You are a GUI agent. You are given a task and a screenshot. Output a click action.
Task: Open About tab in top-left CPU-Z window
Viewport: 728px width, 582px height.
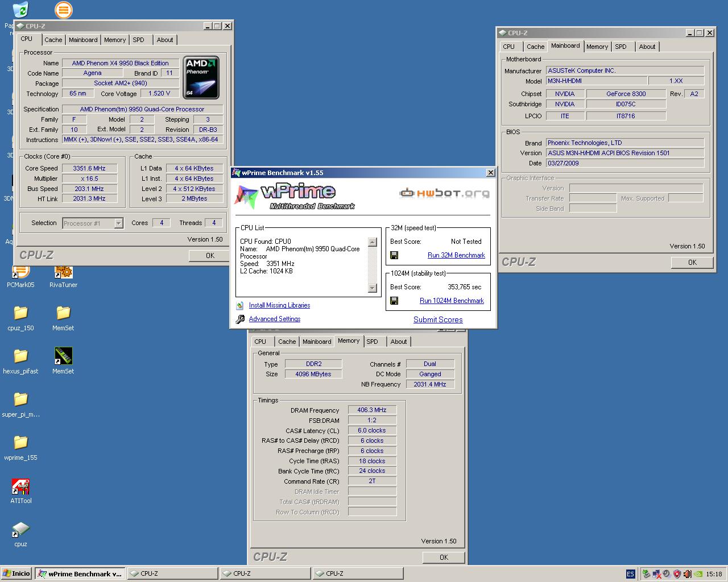[x=165, y=40]
